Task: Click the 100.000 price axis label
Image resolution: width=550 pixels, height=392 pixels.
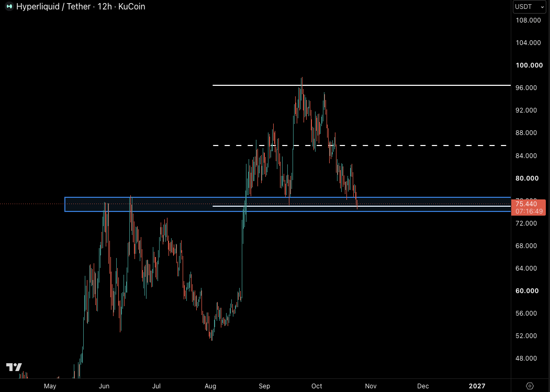Action: [x=529, y=65]
